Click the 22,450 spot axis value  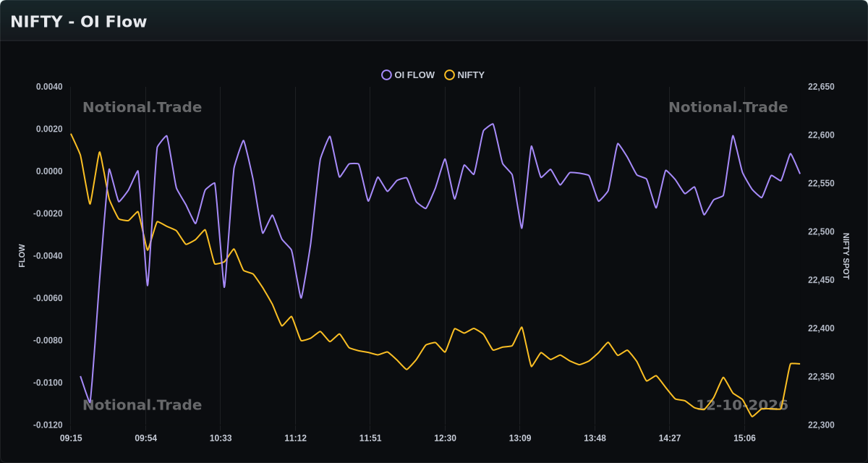(x=821, y=280)
